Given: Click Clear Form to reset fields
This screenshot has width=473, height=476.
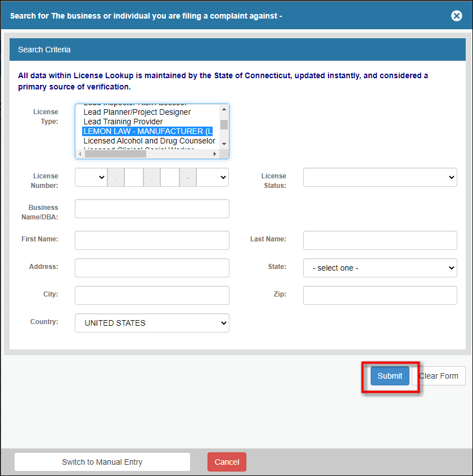Looking at the screenshot, I should pos(438,376).
